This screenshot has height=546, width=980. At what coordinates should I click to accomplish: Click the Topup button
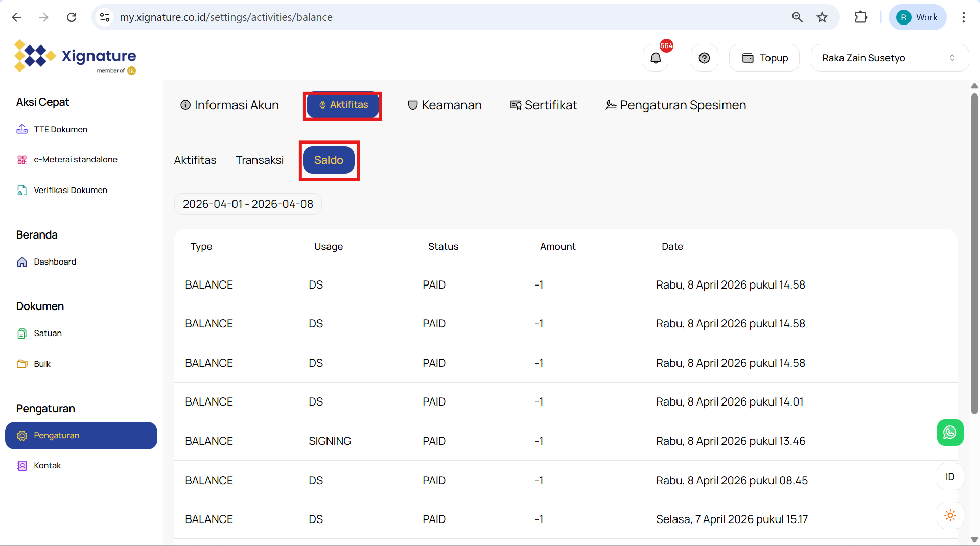[764, 58]
